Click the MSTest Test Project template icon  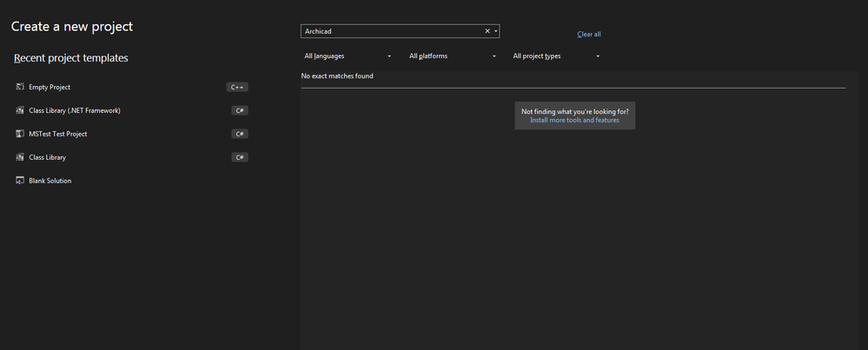[19, 134]
